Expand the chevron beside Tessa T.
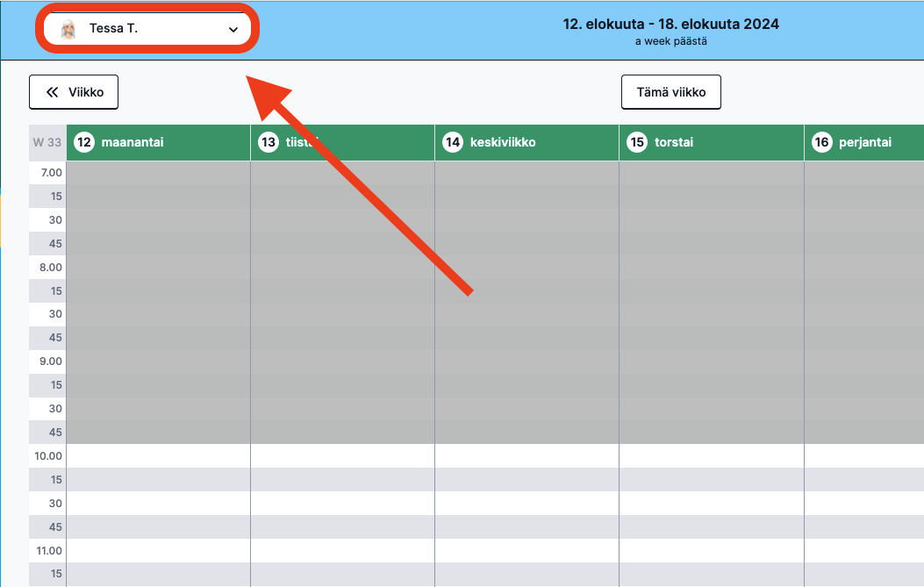 point(233,30)
